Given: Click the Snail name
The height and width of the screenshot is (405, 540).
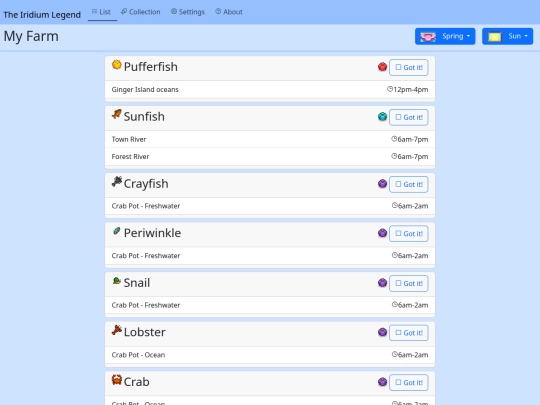Looking at the screenshot, I should (x=137, y=283).
